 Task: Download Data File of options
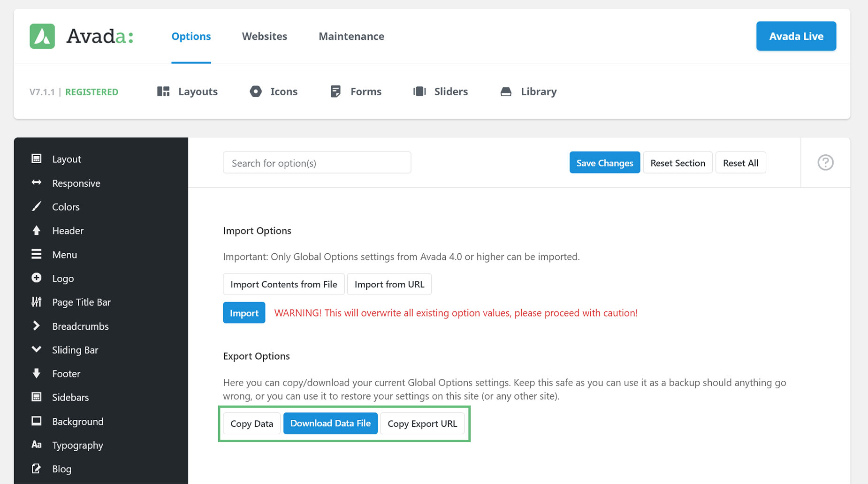point(330,423)
